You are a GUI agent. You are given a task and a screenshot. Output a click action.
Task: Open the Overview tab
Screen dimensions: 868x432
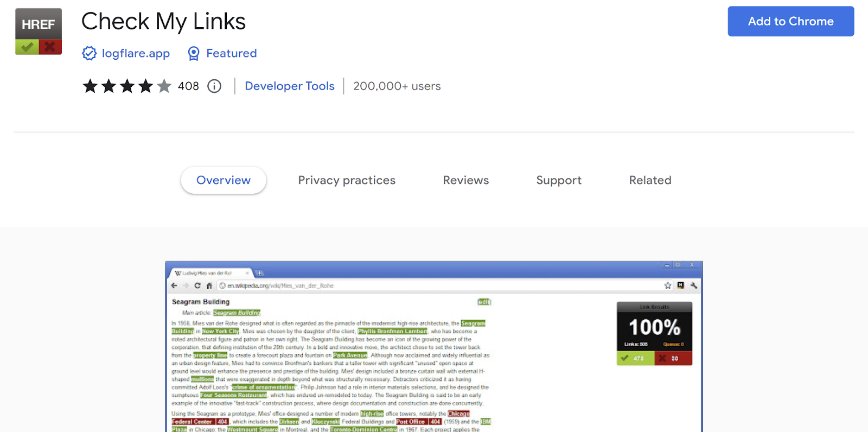click(x=224, y=180)
